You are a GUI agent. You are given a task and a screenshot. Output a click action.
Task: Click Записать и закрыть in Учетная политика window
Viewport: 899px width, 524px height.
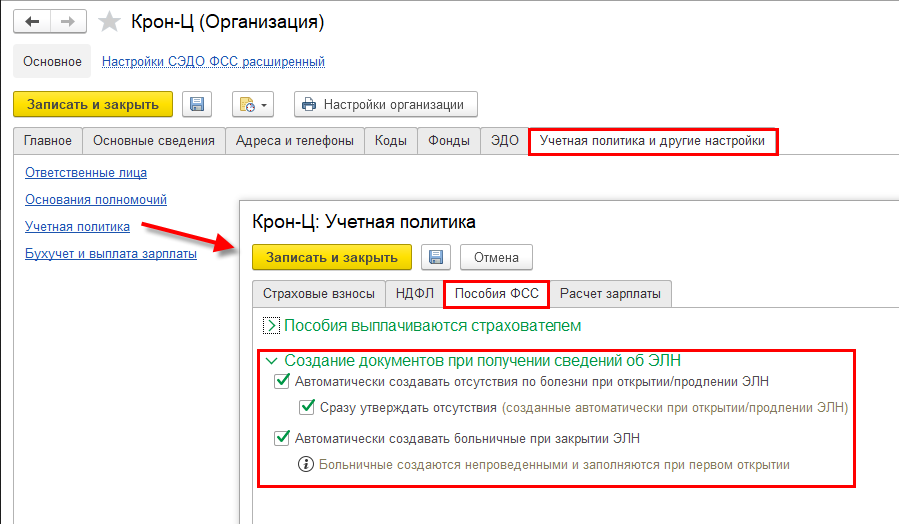[332, 257]
